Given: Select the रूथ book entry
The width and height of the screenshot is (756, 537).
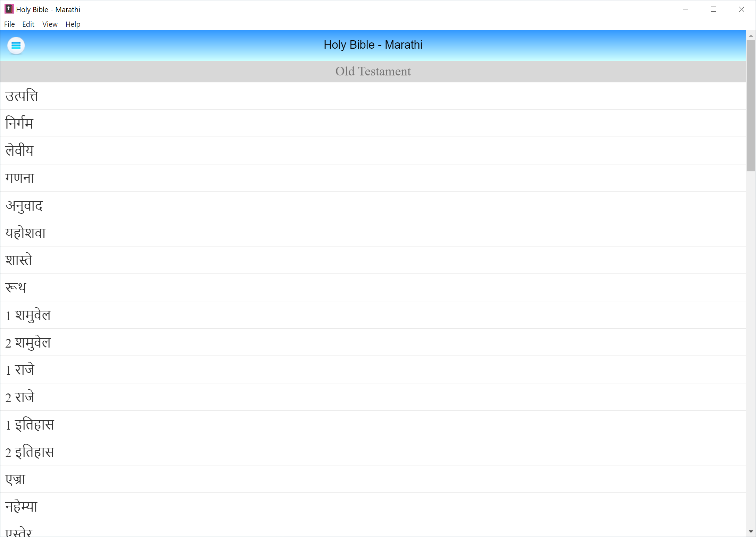Looking at the screenshot, I should tap(16, 287).
